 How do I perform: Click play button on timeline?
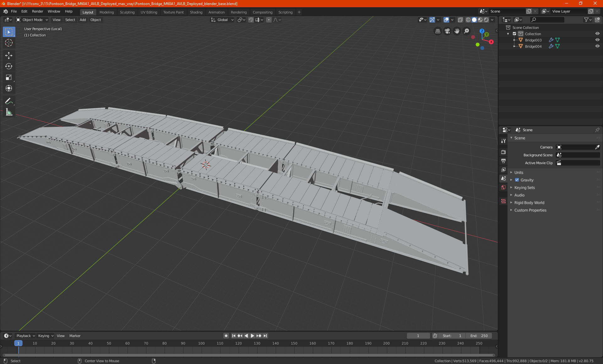click(x=253, y=336)
